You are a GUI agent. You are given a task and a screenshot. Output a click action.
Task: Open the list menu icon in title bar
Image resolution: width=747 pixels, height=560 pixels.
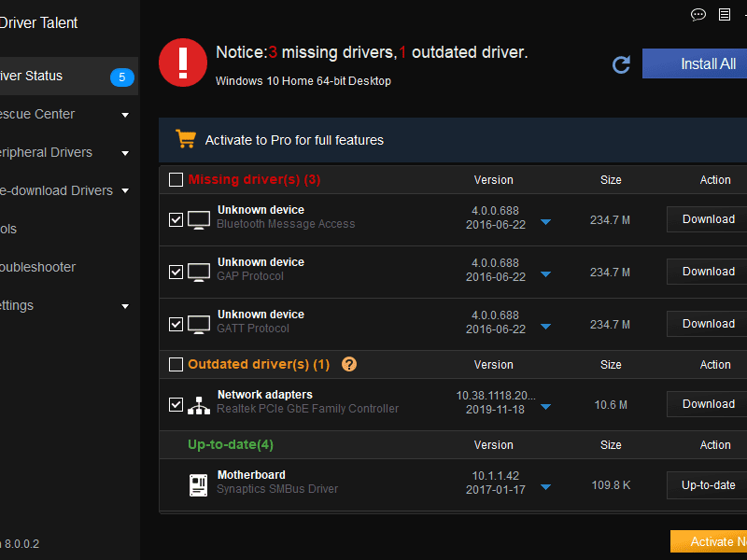click(725, 14)
